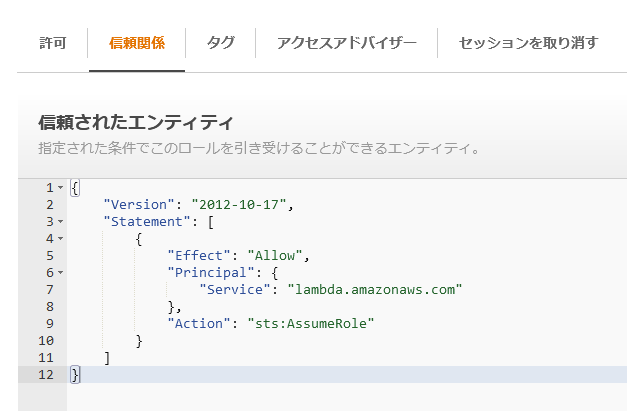
Task: Fold the statement object at line 4
Action: click(x=61, y=239)
